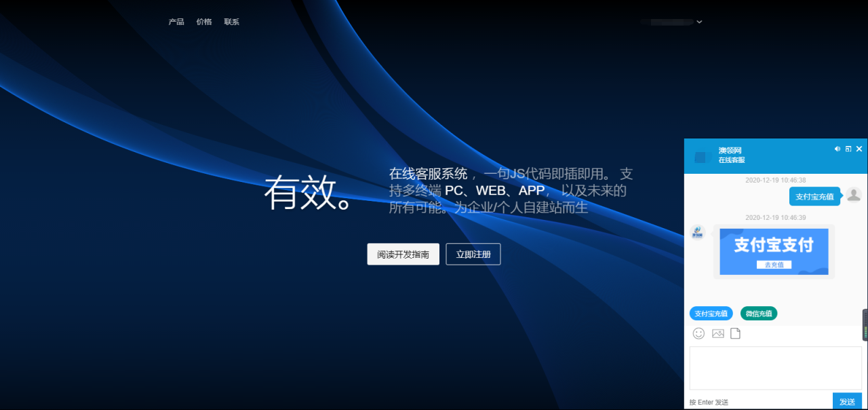Open the 产品 menu item
868x410 pixels.
point(176,21)
